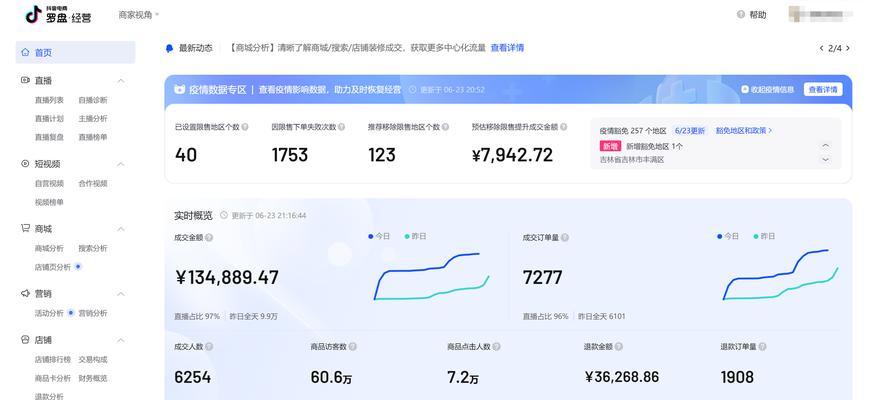
Task: Toggle 今日 legend in 成交金额 chart
Action: coord(379,236)
